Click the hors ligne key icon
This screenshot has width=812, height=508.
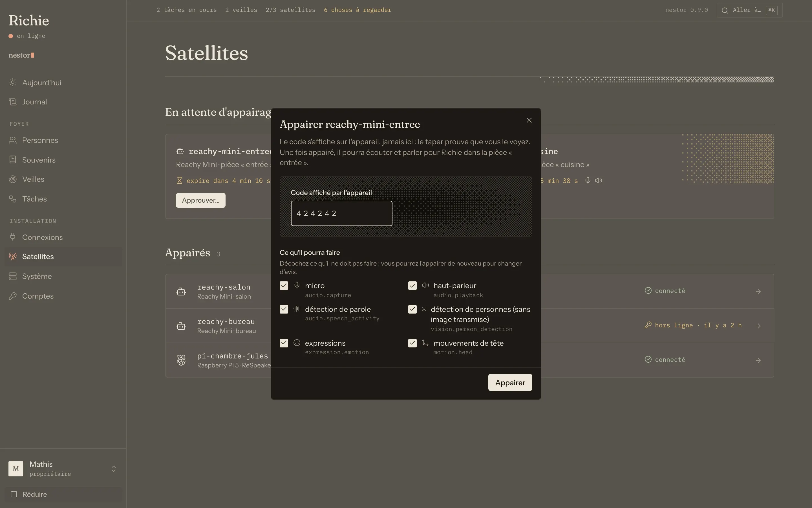point(648,325)
